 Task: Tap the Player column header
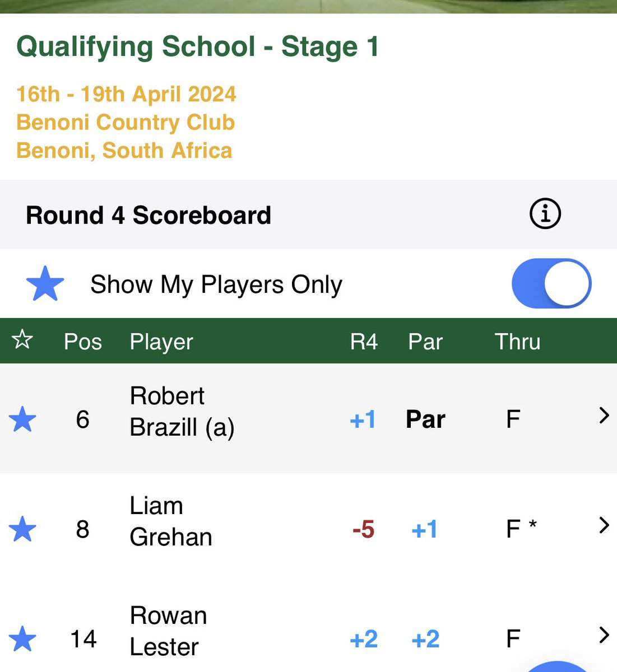[161, 342]
